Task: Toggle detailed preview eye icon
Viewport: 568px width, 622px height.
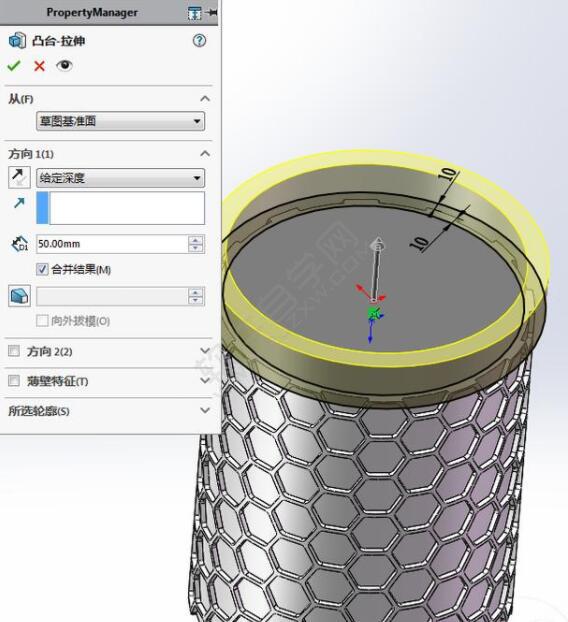Action: 64,65
